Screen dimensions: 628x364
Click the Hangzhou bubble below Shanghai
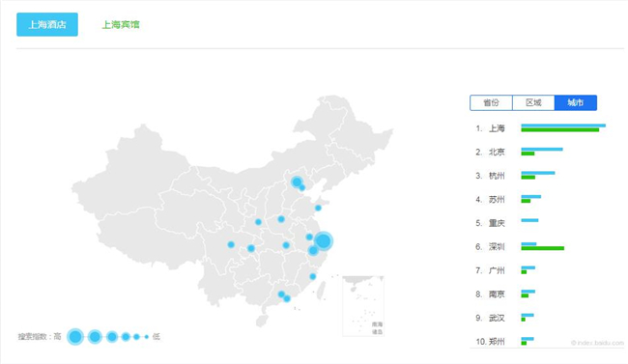pyautogui.click(x=313, y=251)
